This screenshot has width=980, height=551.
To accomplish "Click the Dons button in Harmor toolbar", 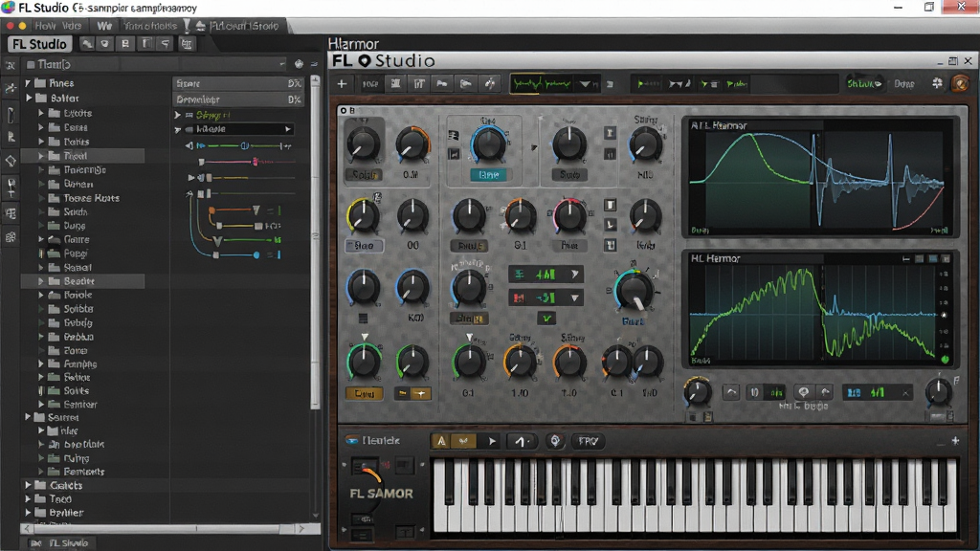I will (903, 84).
